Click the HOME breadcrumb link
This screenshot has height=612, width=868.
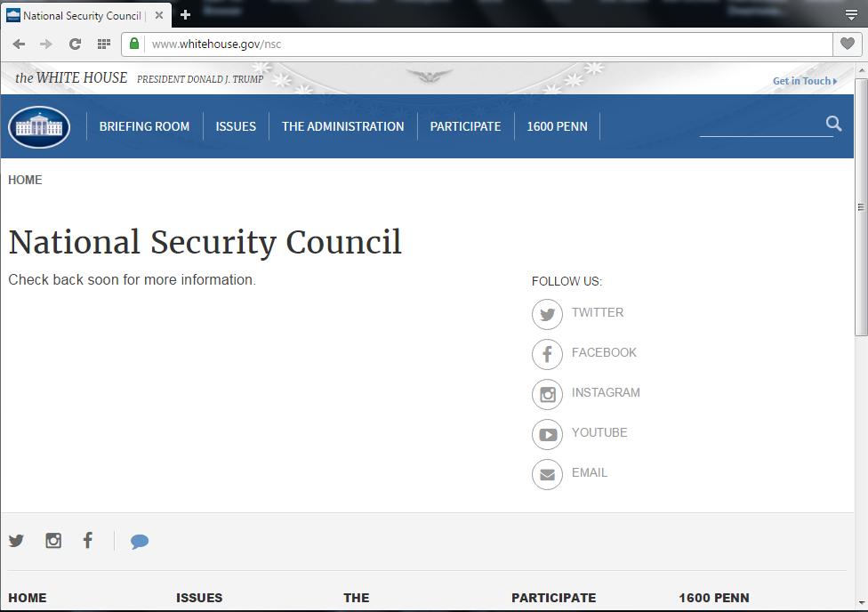[25, 180]
